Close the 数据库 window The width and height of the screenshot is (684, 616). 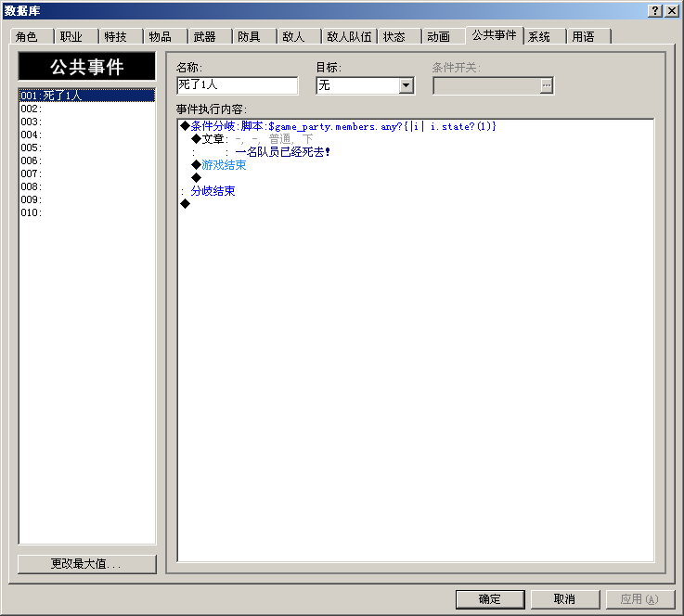point(671,11)
